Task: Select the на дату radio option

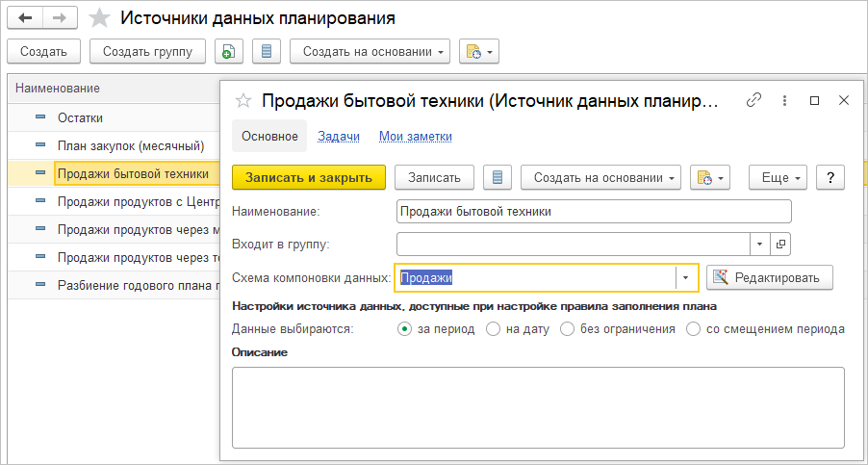Action: pyautogui.click(x=493, y=329)
